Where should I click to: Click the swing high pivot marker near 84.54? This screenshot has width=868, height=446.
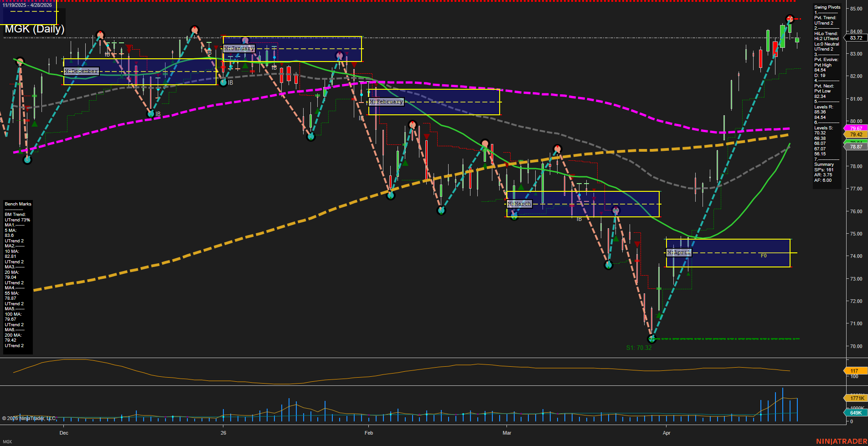(790, 19)
